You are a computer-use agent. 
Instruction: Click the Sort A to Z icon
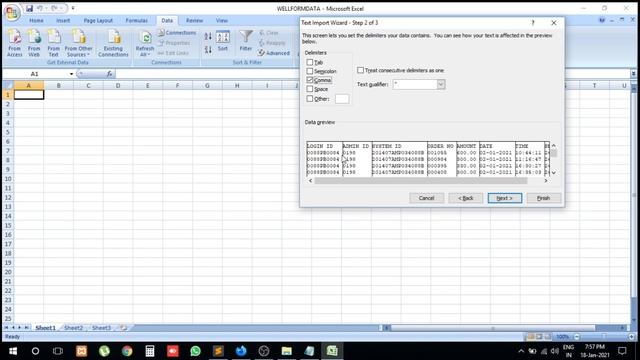[208, 36]
